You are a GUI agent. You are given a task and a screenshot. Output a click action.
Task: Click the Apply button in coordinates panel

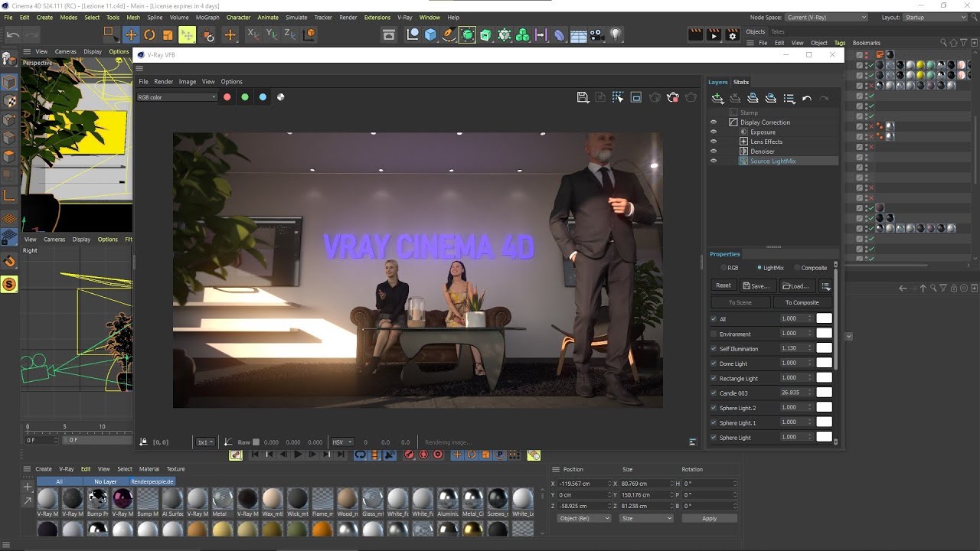click(709, 518)
